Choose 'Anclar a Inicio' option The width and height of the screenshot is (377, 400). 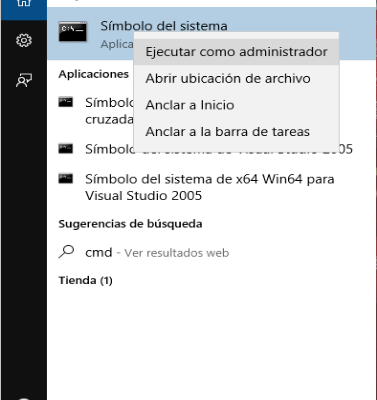[236, 105]
